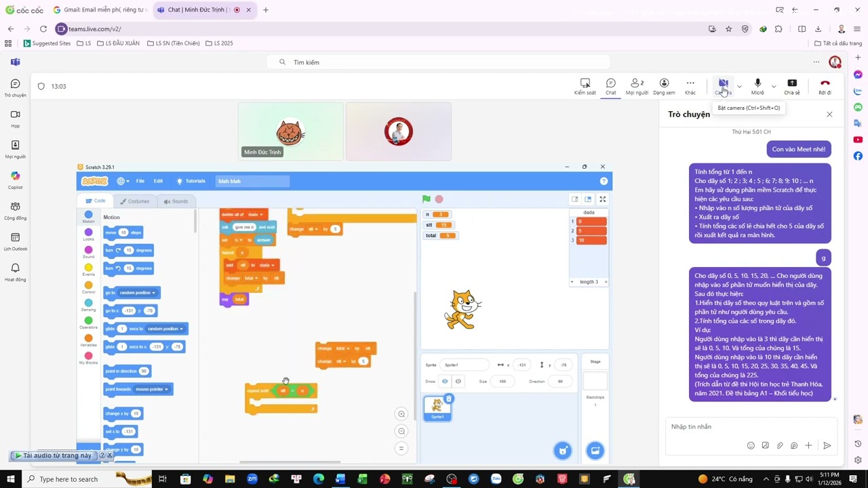Select the Control block category
Screen dimensions: 868x488
click(x=88, y=287)
